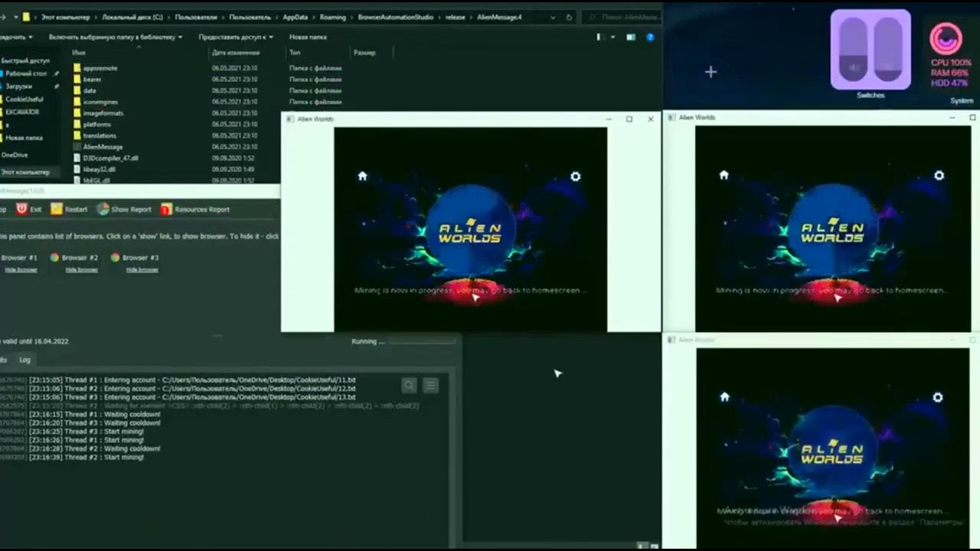Switch to the Log tab
The image size is (980, 551).
coord(25,359)
